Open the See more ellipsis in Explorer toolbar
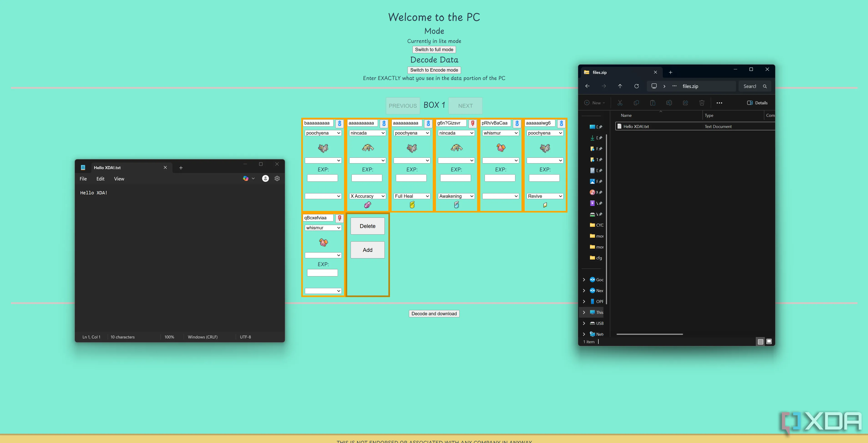Image resolution: width=868 pixels, height=443 pixels. pyautogui.click(x=719, y=103)
